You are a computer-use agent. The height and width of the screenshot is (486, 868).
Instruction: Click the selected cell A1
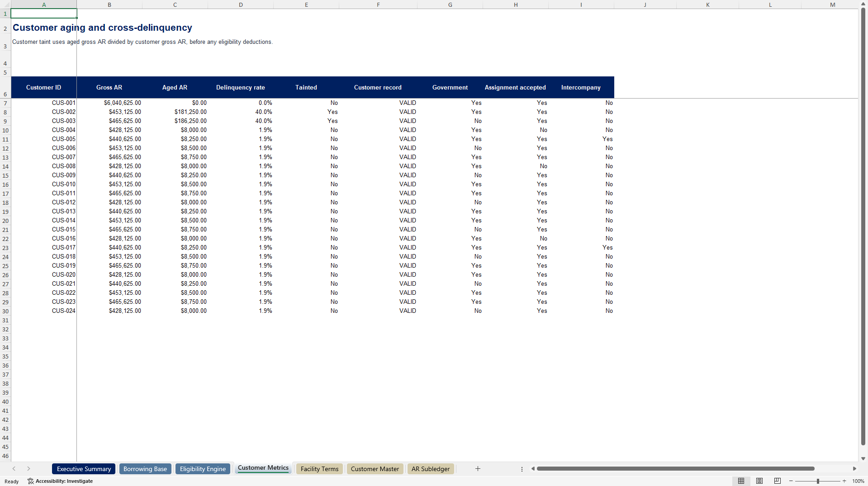(x=44, y=14)
